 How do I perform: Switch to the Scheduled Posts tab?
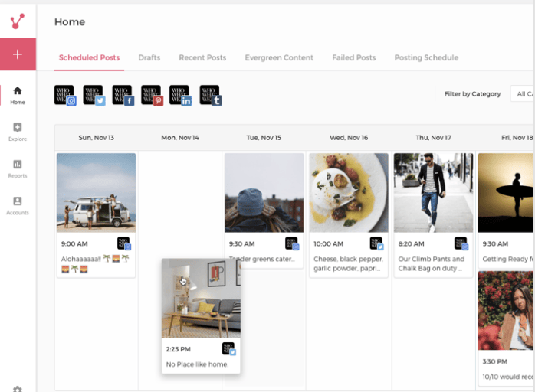tap(89, 57)
